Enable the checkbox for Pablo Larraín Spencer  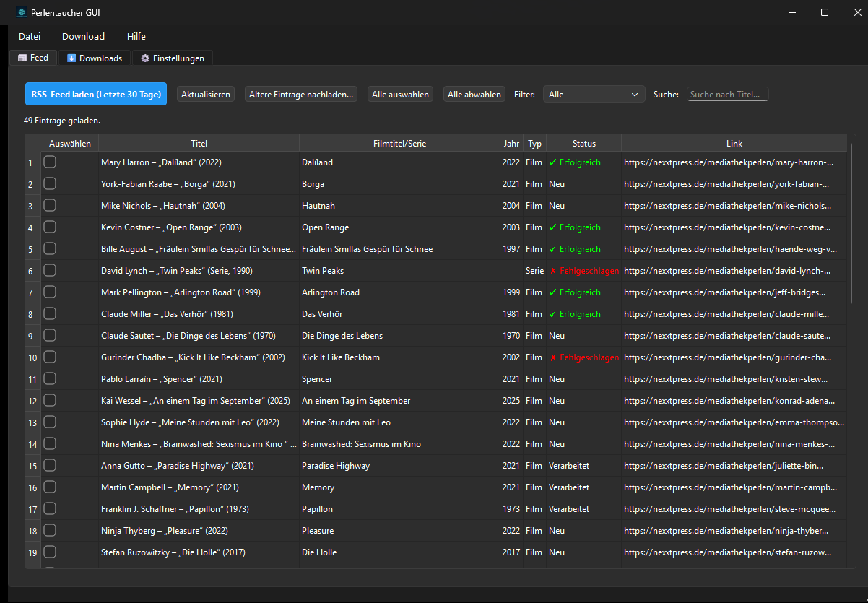click(x=50, y=379)
